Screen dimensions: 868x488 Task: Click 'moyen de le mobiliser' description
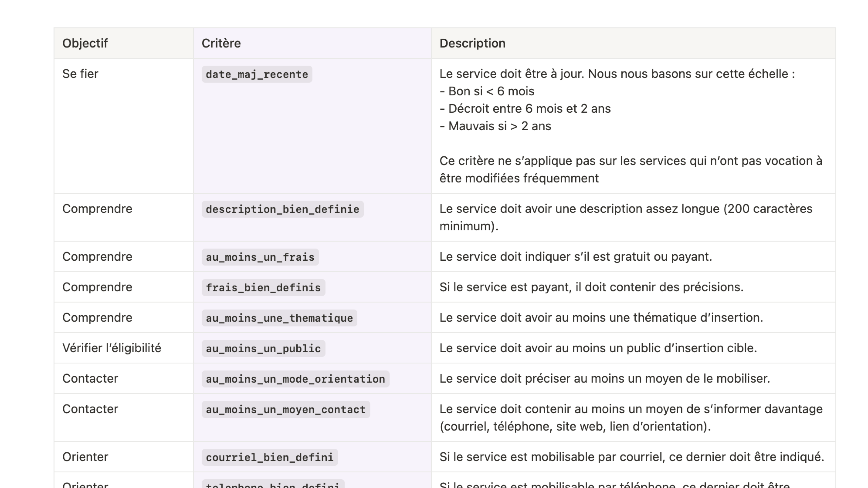[604, 379]
